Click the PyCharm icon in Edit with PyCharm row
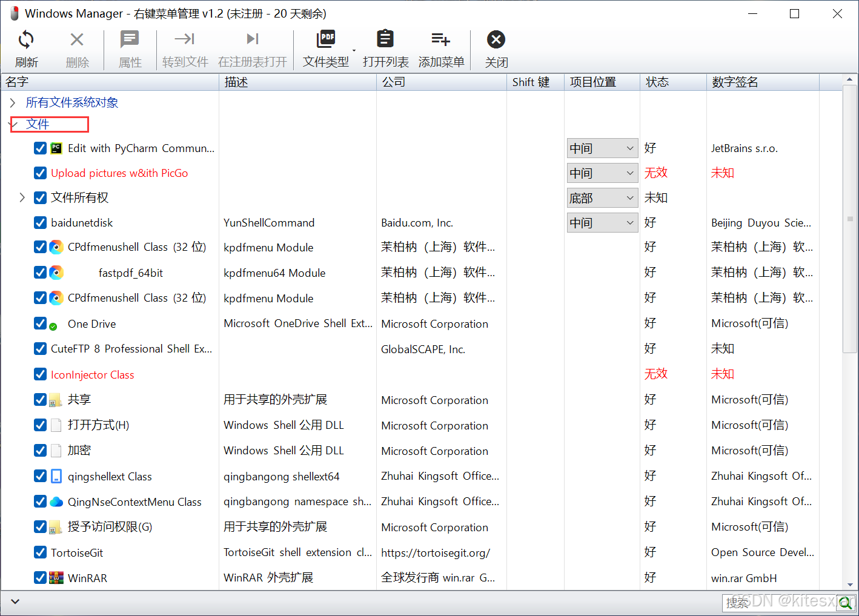Viewport: 859px width, 616px height. (56, 148)
